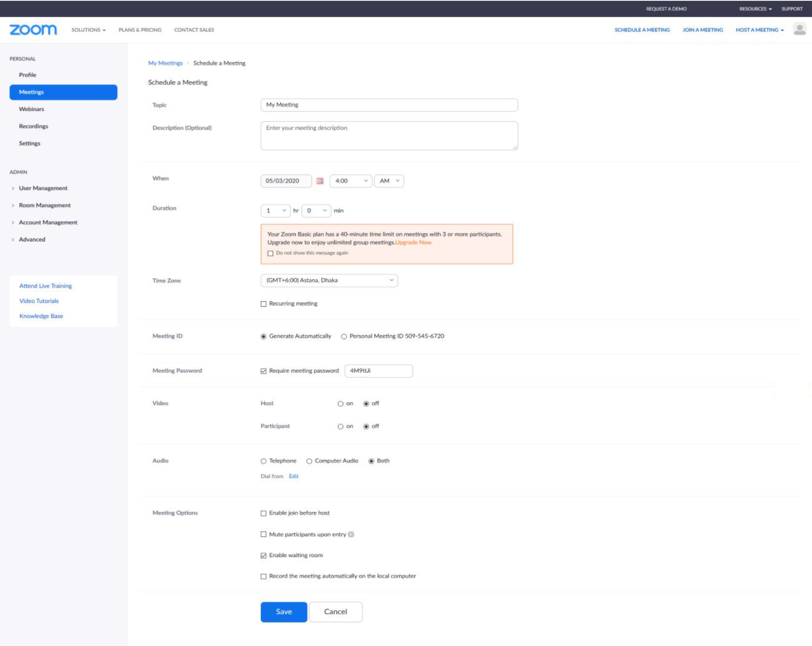Viewport: 812px width, 646px height.
Task: Click info icon beside Mute participants
Action: point(351,534)
